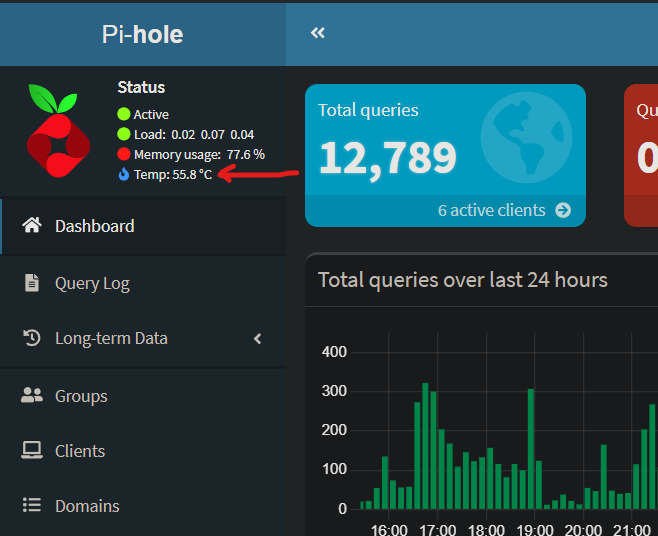
Task: Click the green Load status dot
Action: point(123,134)
